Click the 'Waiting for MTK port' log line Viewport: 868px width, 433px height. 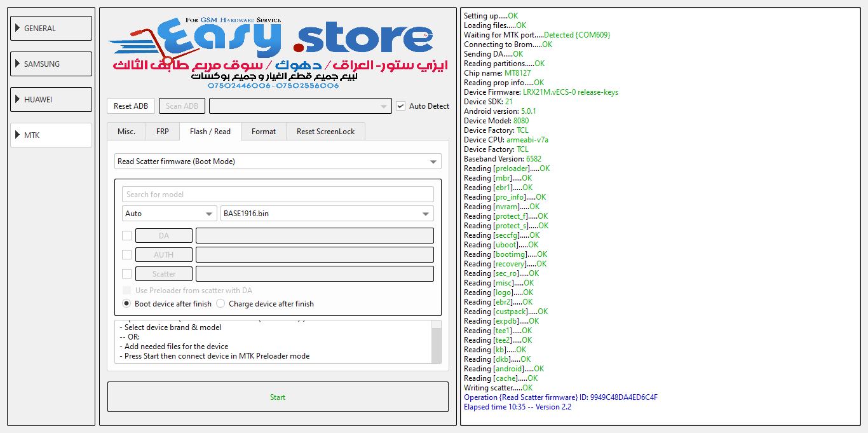pyautogui.click(x=537, y=35)
